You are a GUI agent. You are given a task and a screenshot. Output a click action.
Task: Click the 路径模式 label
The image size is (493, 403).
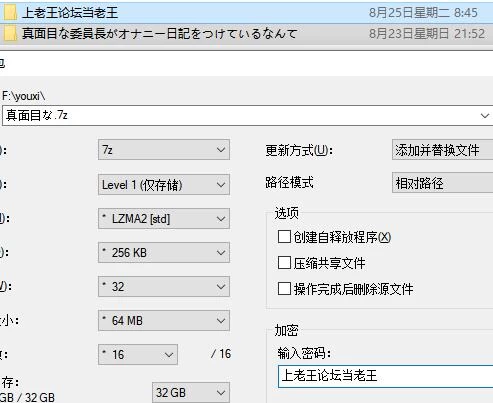coord(289,182)
